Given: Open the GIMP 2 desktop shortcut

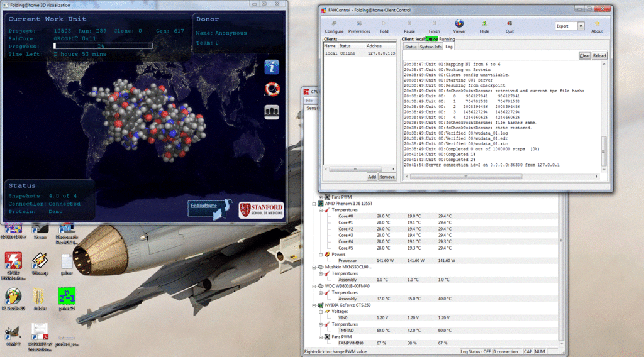Looking at the screenshot, I should pyautogui.click(x=13, y=335).
